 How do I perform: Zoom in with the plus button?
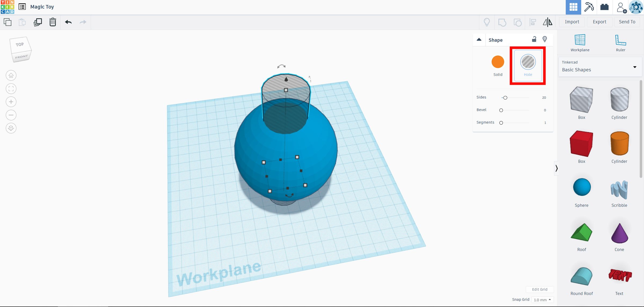pos(11,102)
